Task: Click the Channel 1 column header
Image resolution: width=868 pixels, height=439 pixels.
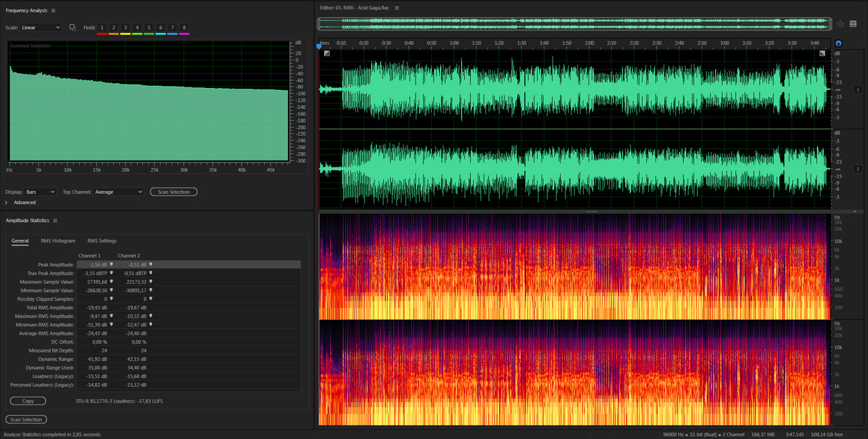Action: (x=90, y=255)
